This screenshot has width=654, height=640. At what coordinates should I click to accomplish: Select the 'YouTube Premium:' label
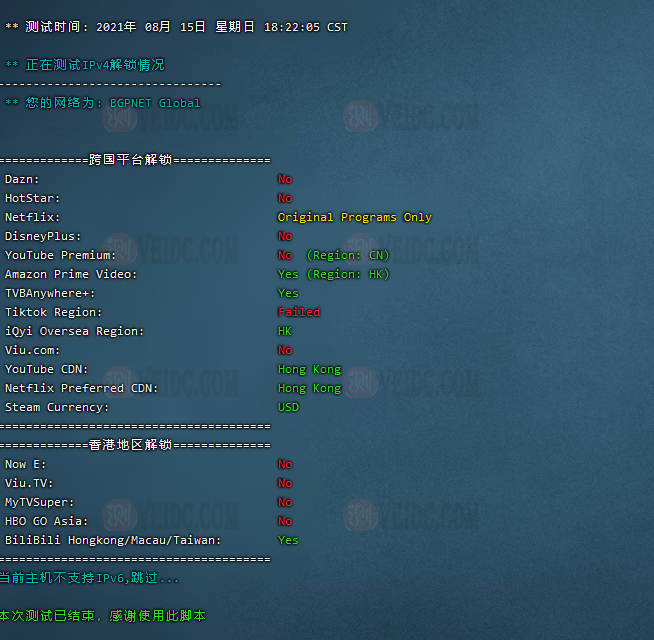pos(60,255)
